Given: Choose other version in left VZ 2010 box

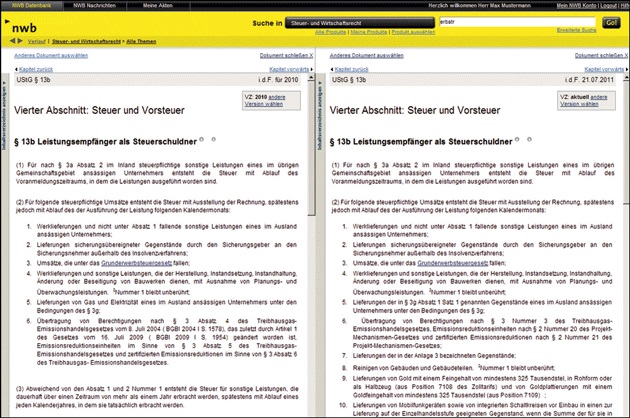Looking at the screenshot, I should coord(280,98).
